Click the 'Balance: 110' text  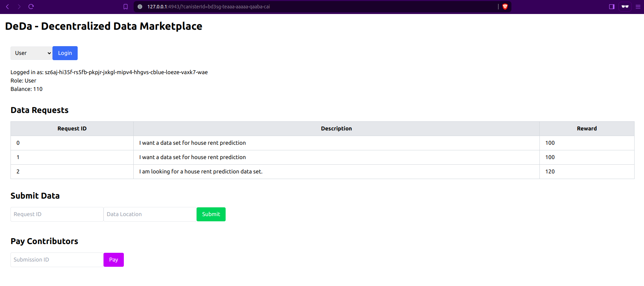(27, 89)
